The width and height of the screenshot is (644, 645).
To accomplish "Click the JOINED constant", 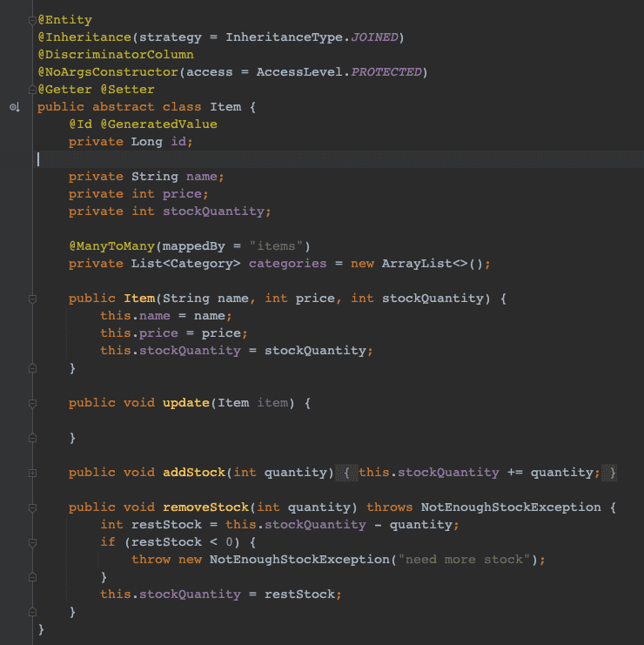I will [x=374, y=37].
